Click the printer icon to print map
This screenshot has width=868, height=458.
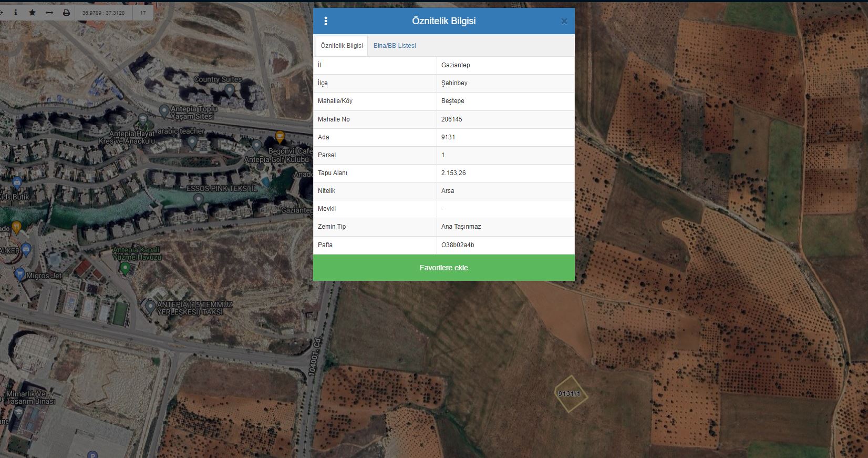point(66,13)
